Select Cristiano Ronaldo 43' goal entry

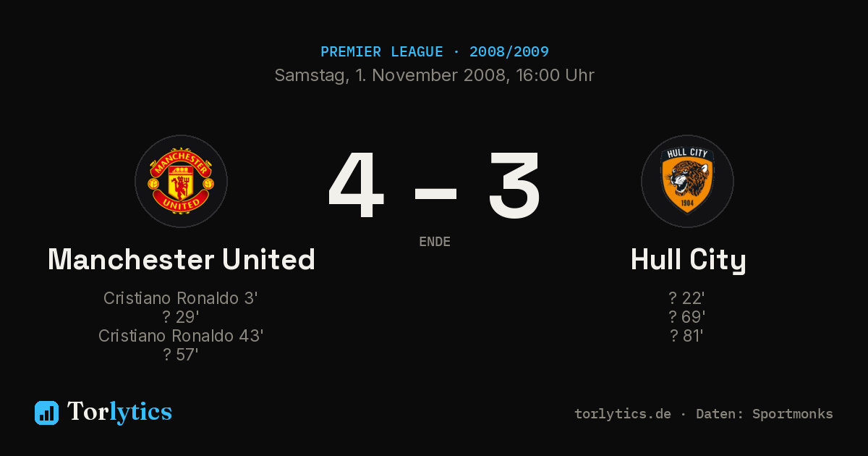tap(181, 336)
